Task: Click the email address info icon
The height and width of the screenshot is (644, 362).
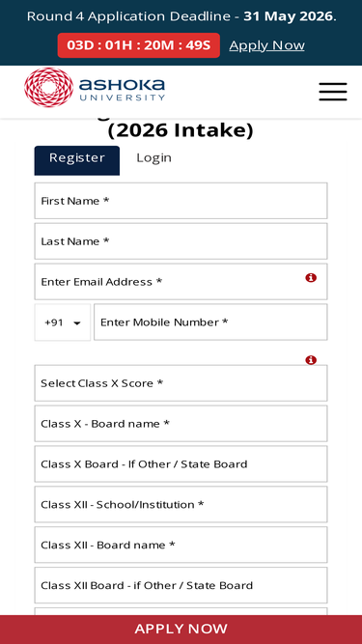Action: point(311,278)
